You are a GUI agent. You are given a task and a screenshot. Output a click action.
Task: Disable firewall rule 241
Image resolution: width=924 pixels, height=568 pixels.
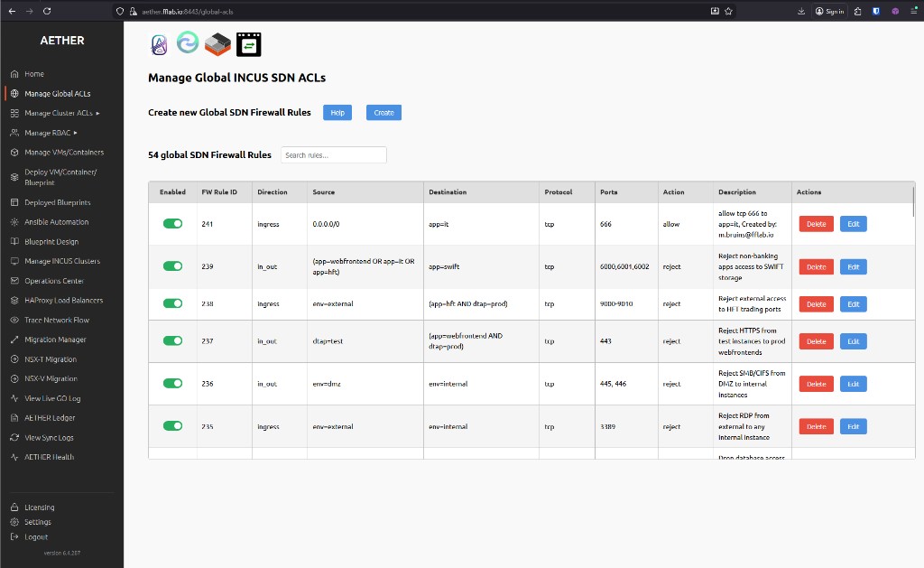pyautogui.click(x=172, y=223)
